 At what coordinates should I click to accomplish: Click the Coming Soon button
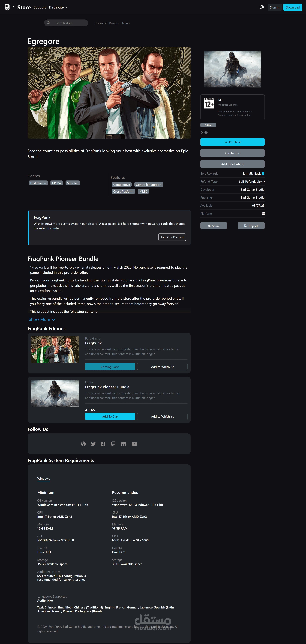coord(110,367)
